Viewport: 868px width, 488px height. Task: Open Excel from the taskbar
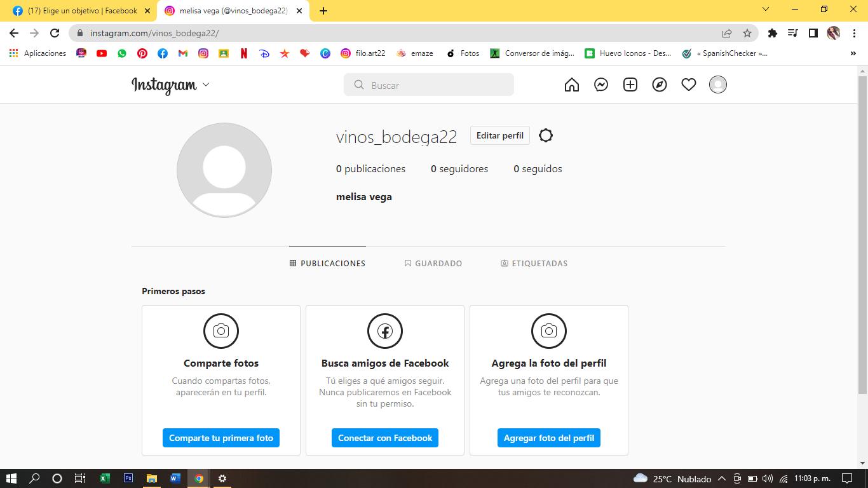[105, 478]
